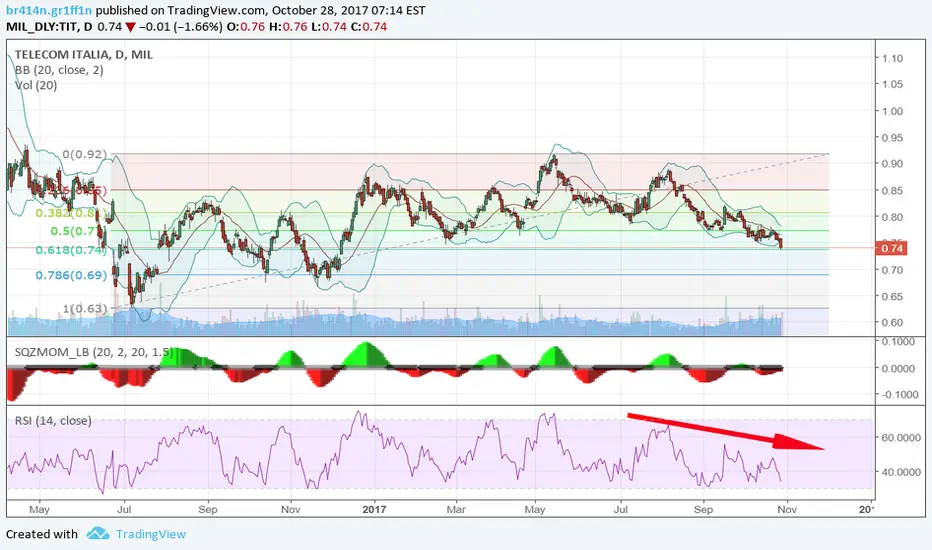Viewport: 932px width, 550px height.
Task: Click the 2017 label on time axis
Action: pos(374,509)
